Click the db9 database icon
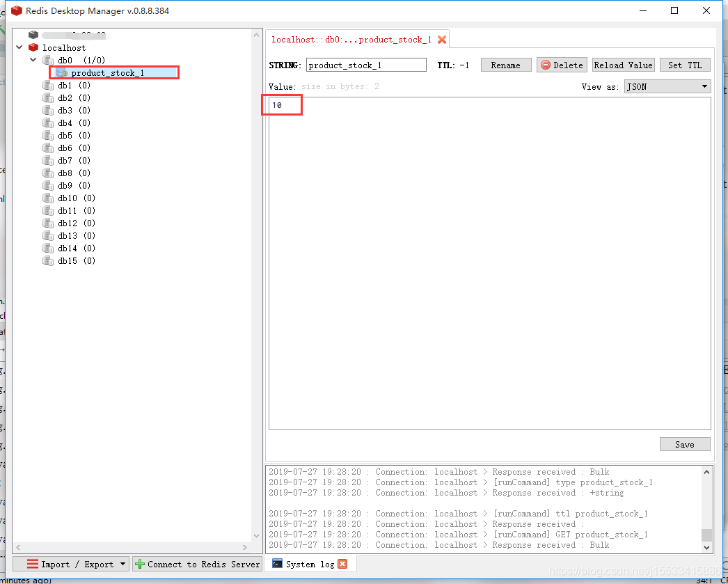Screen dimensions: 728x584 (48, 185)
